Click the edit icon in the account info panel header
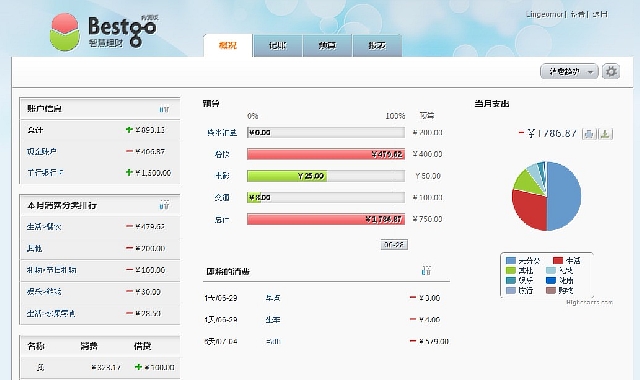This screenshot has height=380, width=640. [x=164, y=109]
